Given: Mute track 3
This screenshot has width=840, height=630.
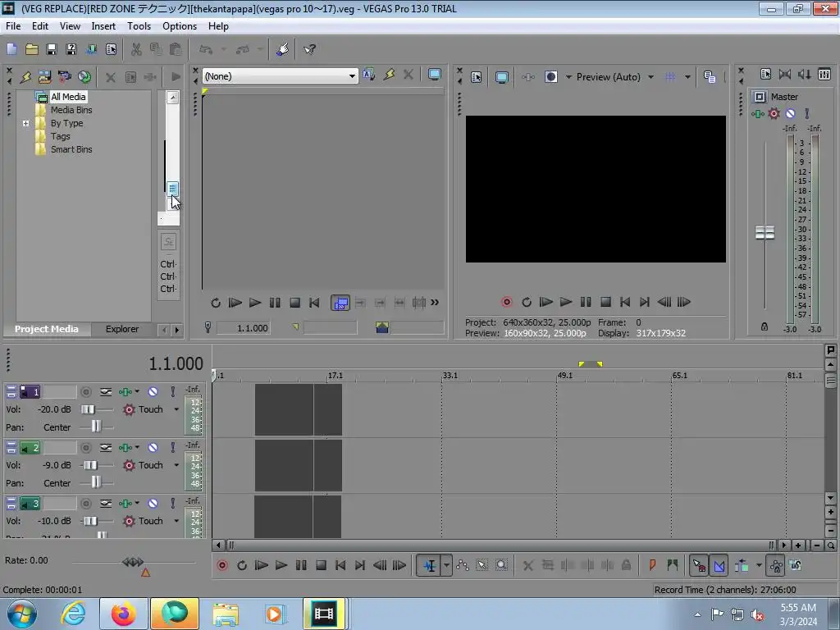Looking at the screenshot, I should click(x=153, y=503).
